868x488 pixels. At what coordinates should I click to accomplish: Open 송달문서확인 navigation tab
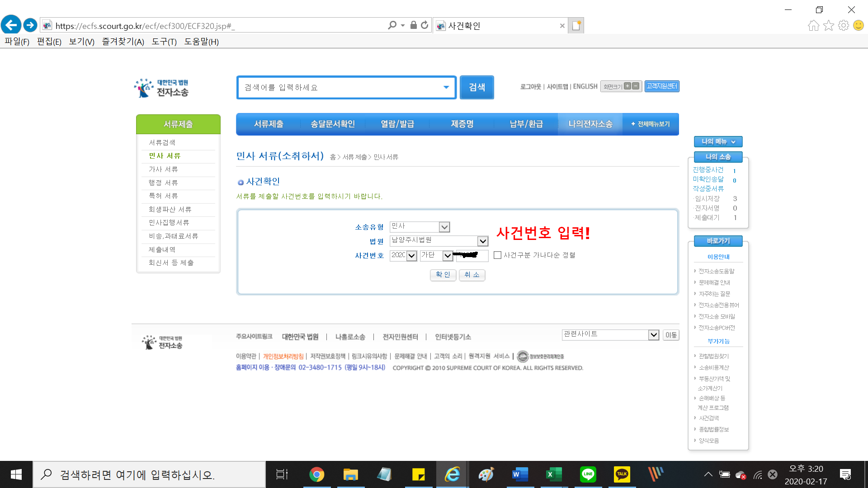[x=332, y=124]
